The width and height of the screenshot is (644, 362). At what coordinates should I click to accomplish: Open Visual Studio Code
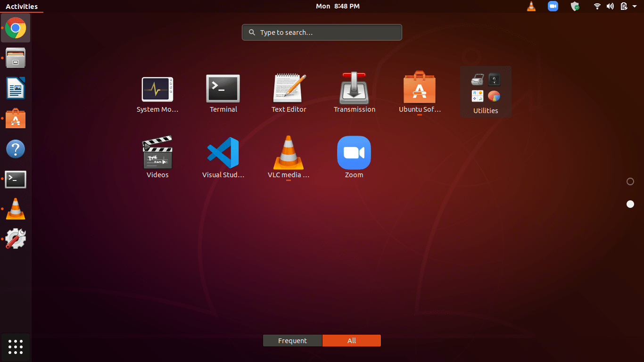click(223, 158)
